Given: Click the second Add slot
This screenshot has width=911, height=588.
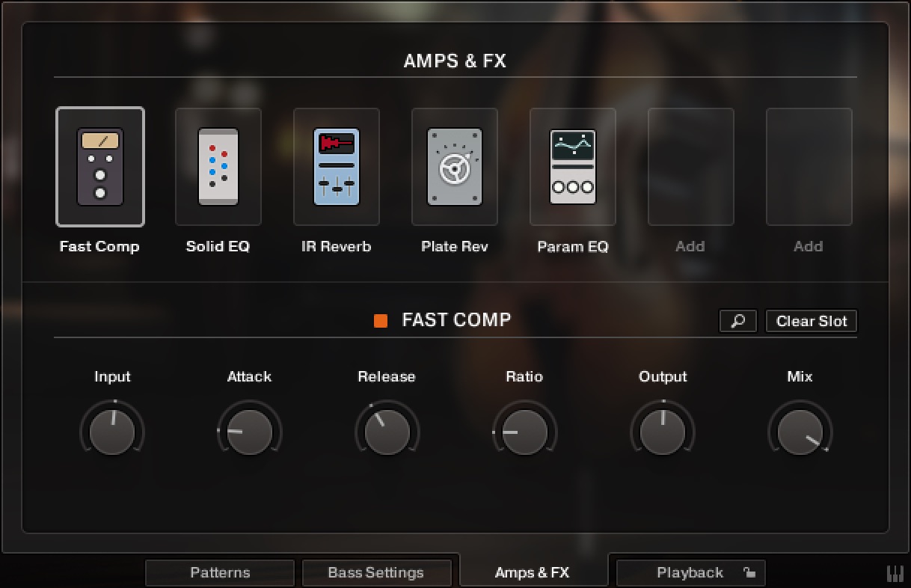Looking at the screenshot, I should tap(809, 166).
